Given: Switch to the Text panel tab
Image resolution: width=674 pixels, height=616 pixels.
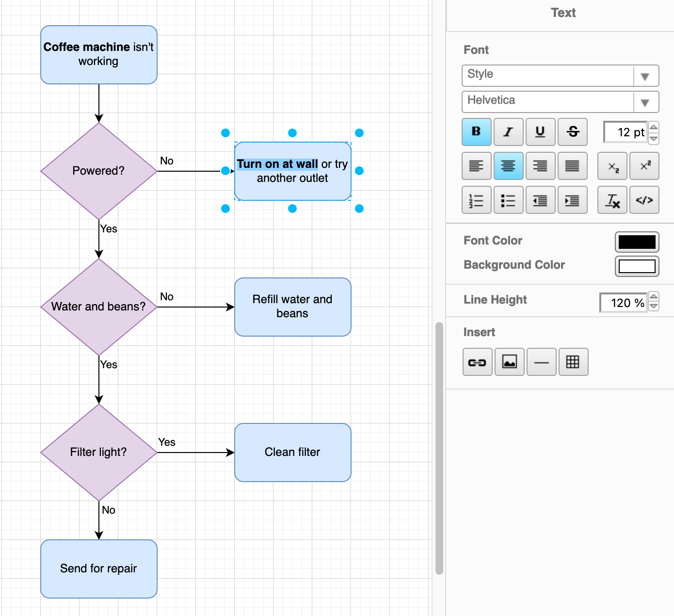Looking at the screenshot, I should (x=562, y=13).
